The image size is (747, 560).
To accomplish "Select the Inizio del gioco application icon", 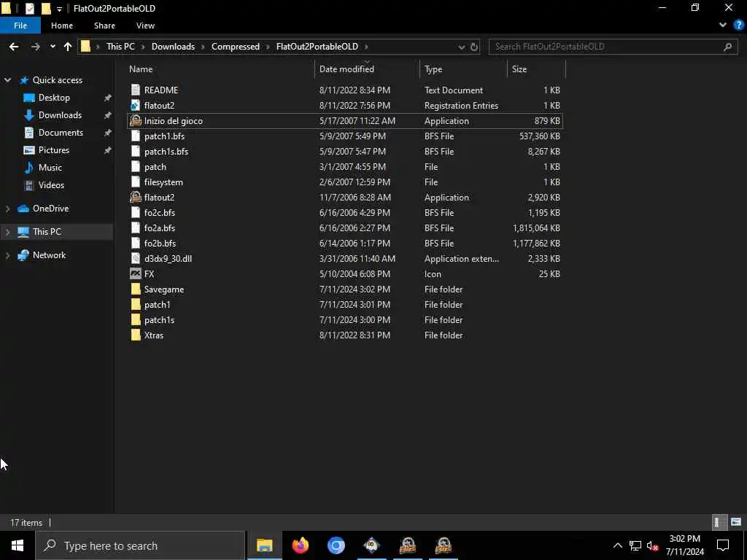I will [x=135, y=120].
